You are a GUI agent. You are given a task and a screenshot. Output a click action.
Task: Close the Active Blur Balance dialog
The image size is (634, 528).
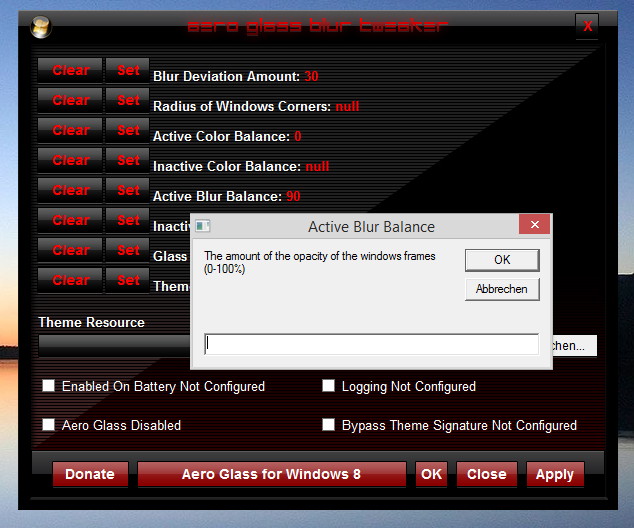(x=535, y=224)
